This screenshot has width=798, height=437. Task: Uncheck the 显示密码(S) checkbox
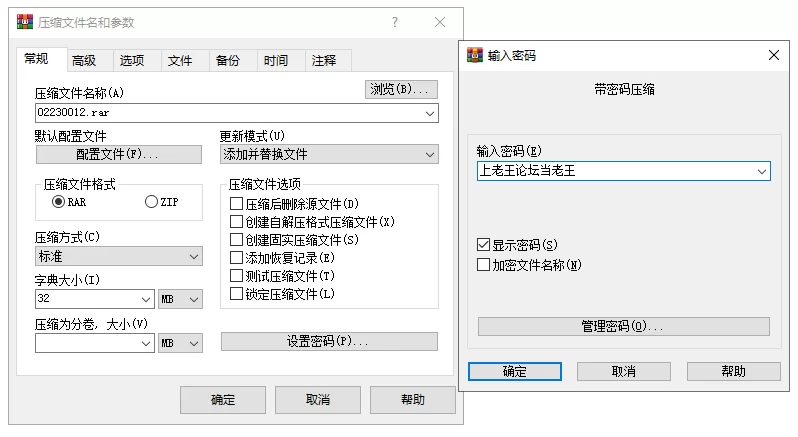point(483,245)
